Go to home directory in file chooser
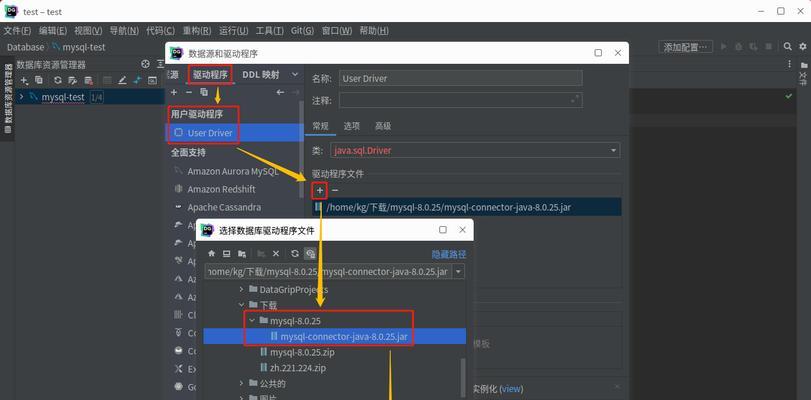Image resolution: width=811 pixels, height=400 pixels. click(212, 254)
